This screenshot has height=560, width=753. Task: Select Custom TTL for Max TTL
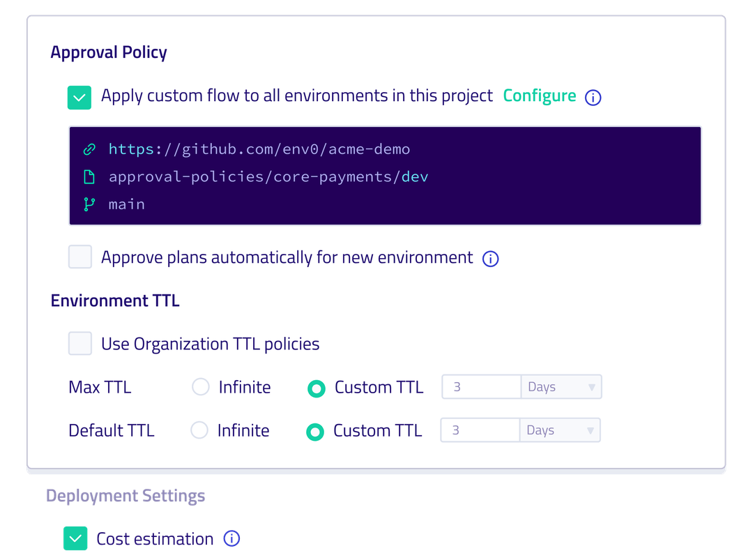[316, 388]
